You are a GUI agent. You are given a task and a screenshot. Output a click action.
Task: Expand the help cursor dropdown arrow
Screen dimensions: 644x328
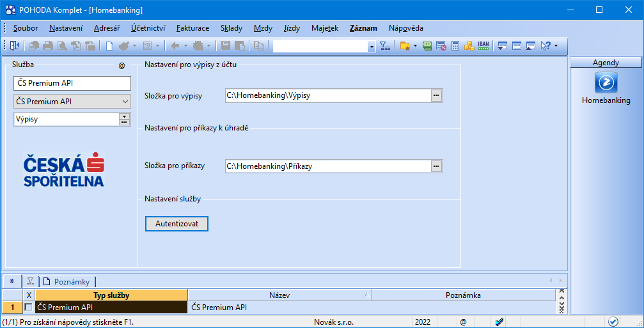pos(556,46)
